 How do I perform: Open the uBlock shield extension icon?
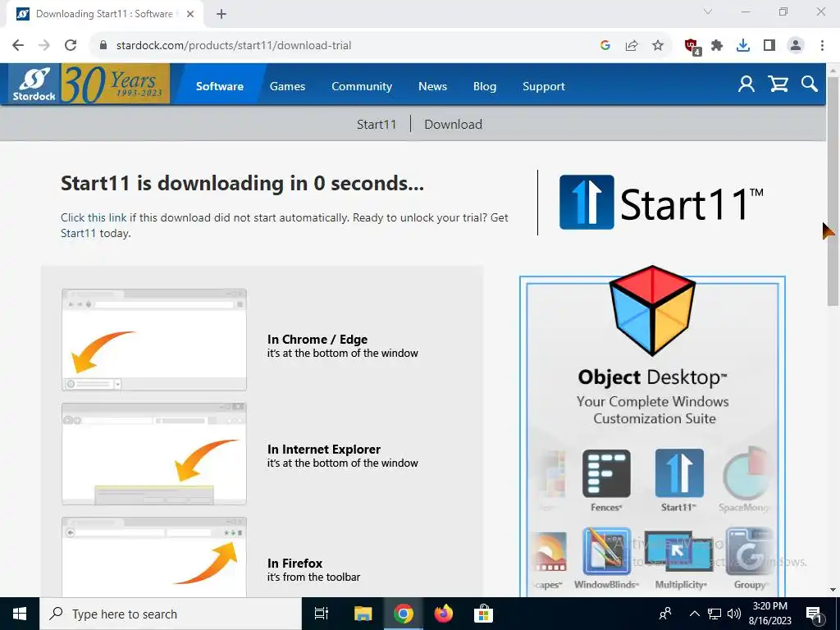coord(692,46)
